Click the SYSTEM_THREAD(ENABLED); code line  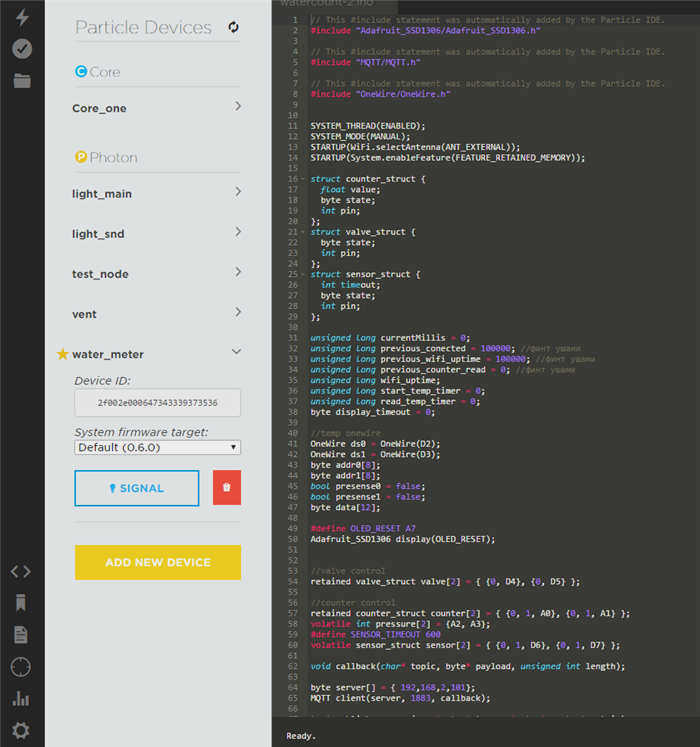[x=367, y=126]
